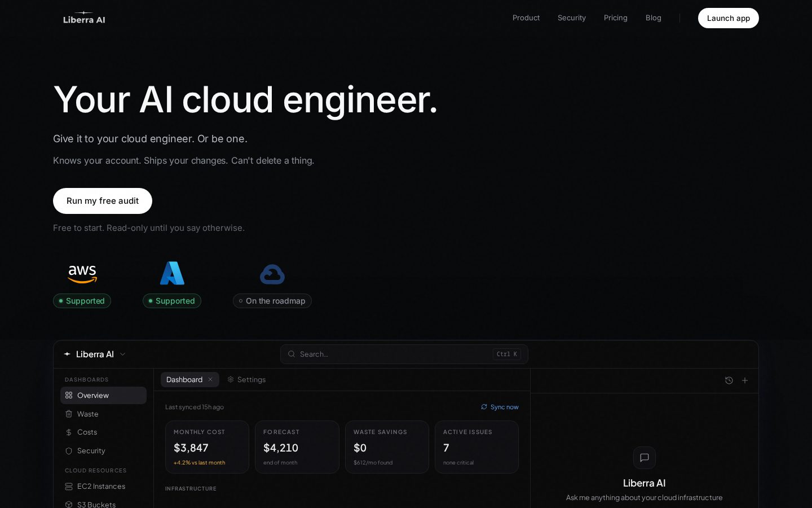The image size is (812, 508).
Task: Click the EC2 Instances server icon
Action: [x=69, y=487]
